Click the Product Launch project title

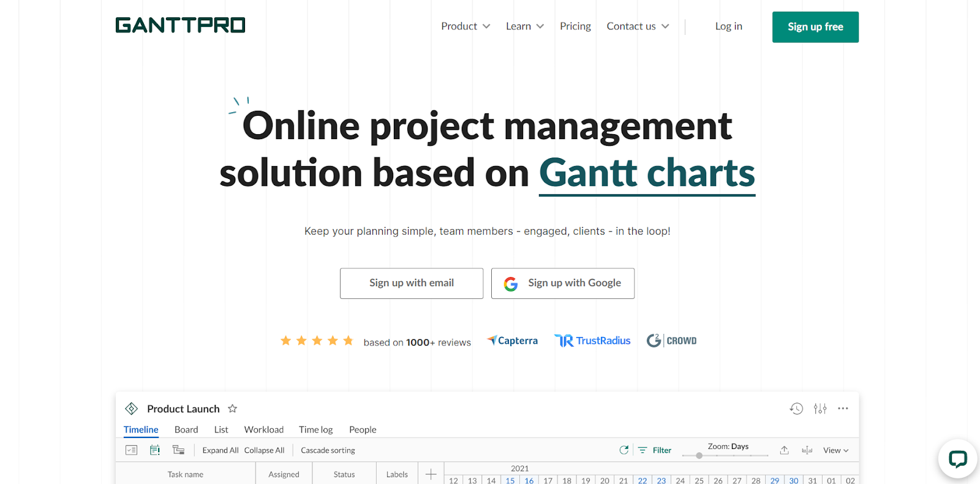183,409
